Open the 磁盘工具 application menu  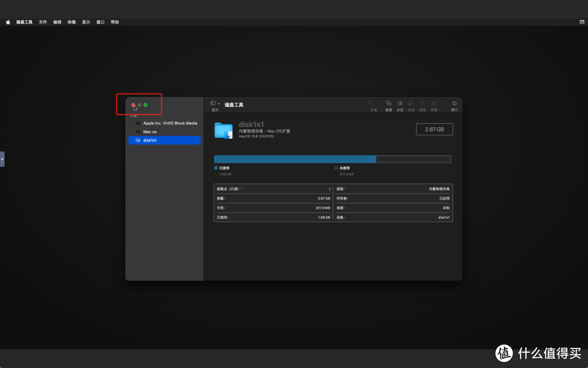pos(24,22)
